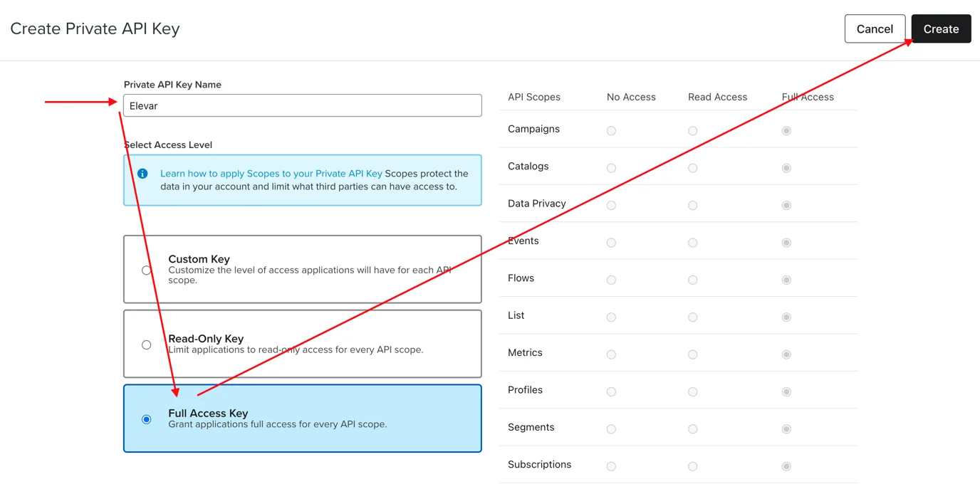Set Profiles scope to Full Access

point(786,391)
